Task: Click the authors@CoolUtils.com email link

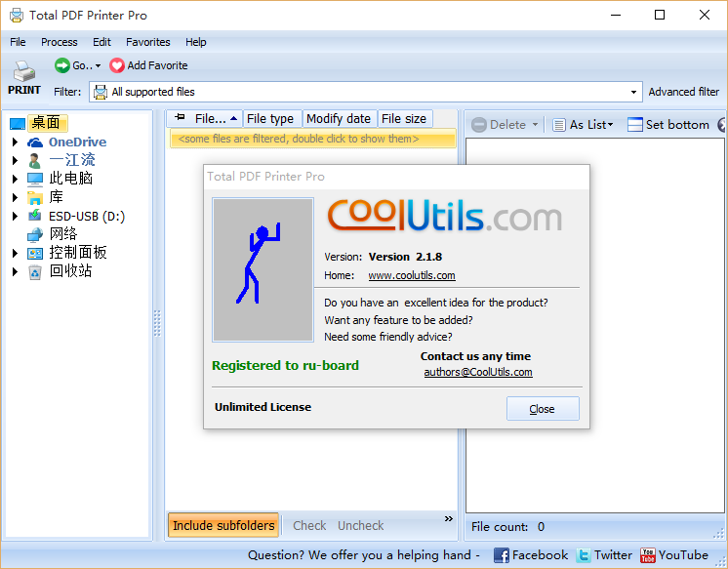Action: 477,372
